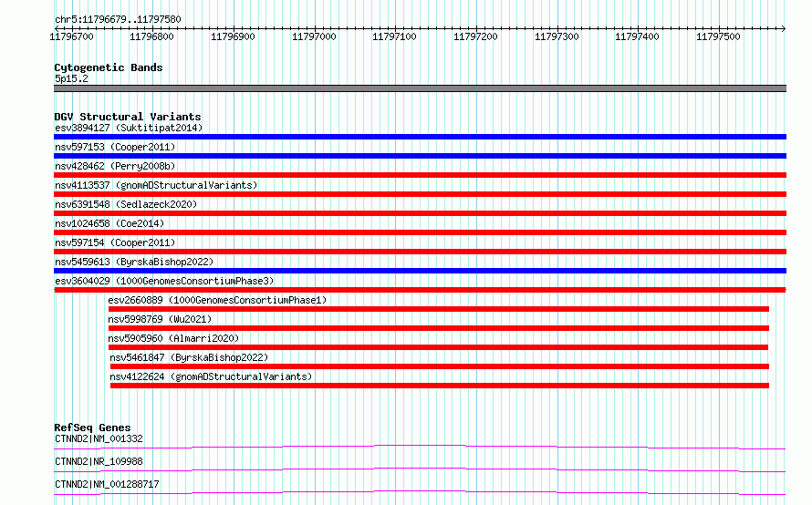Select the CTNND2|NR_109988 gene label
Screen dimensions: 812x505
99,461
